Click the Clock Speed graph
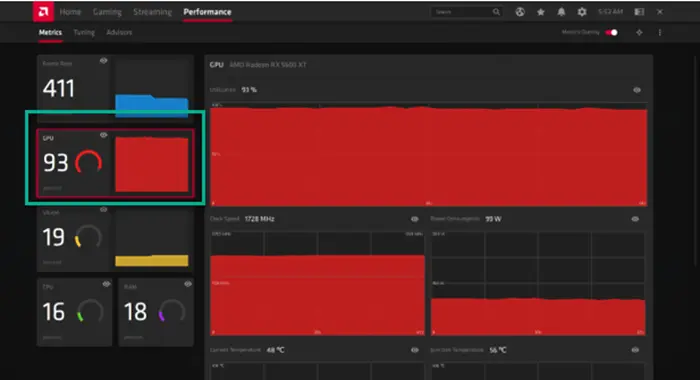700x380 pixels. 317,283
